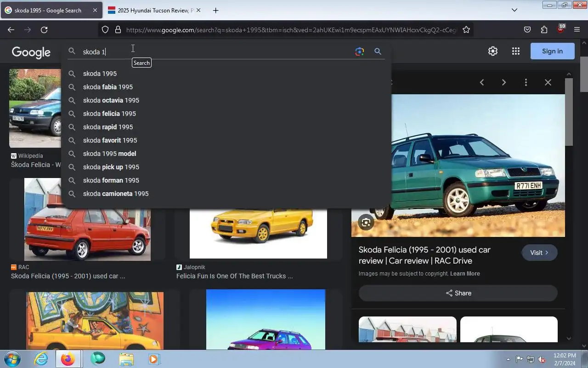Click the padlock connection info icon
This screenshot has width=588, height=368.
[118, 29]
